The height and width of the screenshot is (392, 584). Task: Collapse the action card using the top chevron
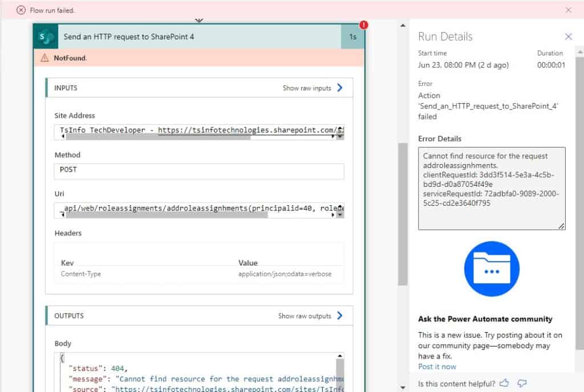(199, 20)
